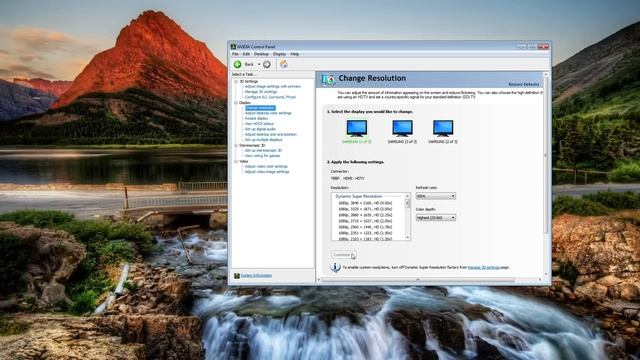Click the Home toolbar icon
The image size is (640, 360).
(x=284, y=64)
